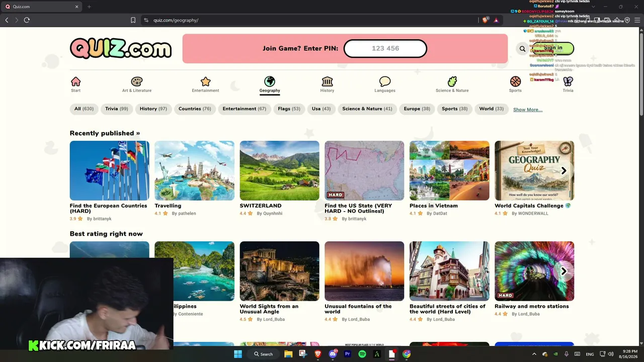Click the game PIN entry field
Image resolution: width=644 pixels, height=362 pixels.
click(x=385, y=49)
